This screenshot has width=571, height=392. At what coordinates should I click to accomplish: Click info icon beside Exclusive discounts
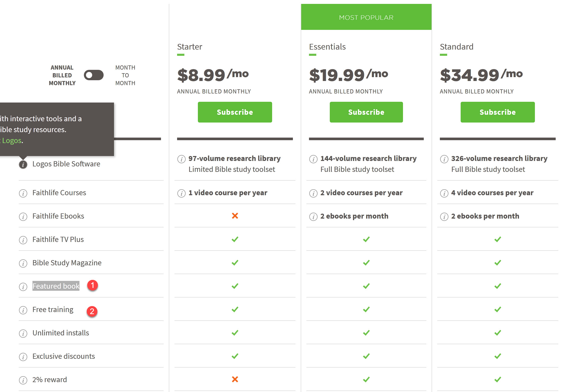click(x=23, y=357)
